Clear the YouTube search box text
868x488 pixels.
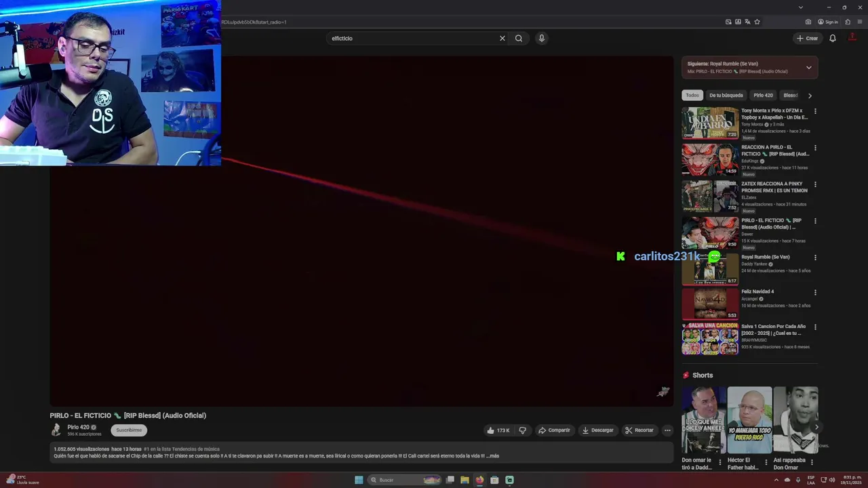pos(502,39)
